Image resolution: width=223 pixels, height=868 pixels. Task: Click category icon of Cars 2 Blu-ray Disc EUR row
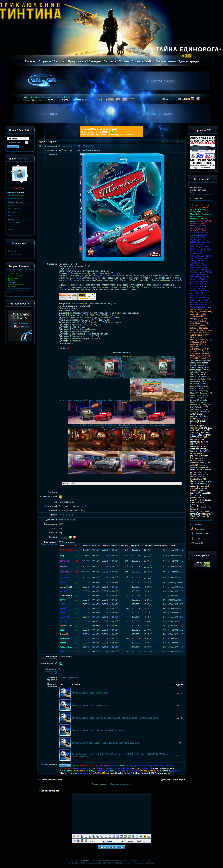click(65, 730)
